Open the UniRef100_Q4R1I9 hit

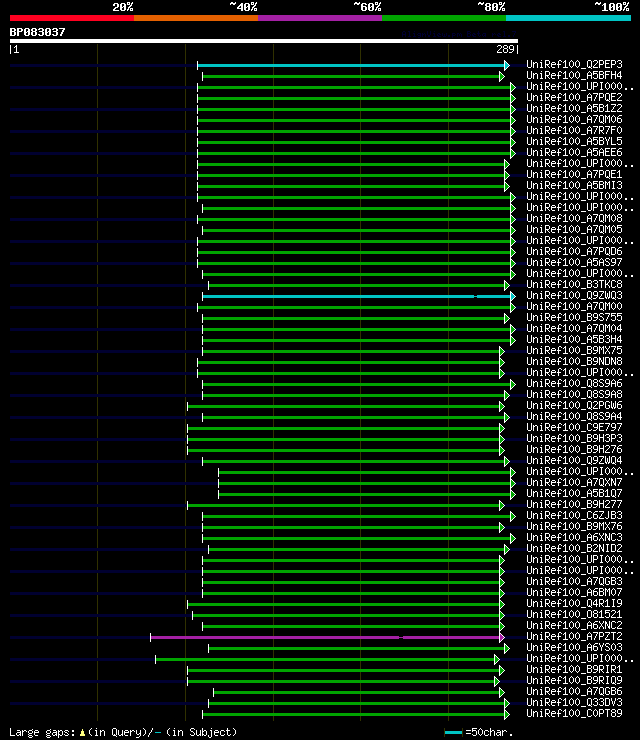coord(574,604)
